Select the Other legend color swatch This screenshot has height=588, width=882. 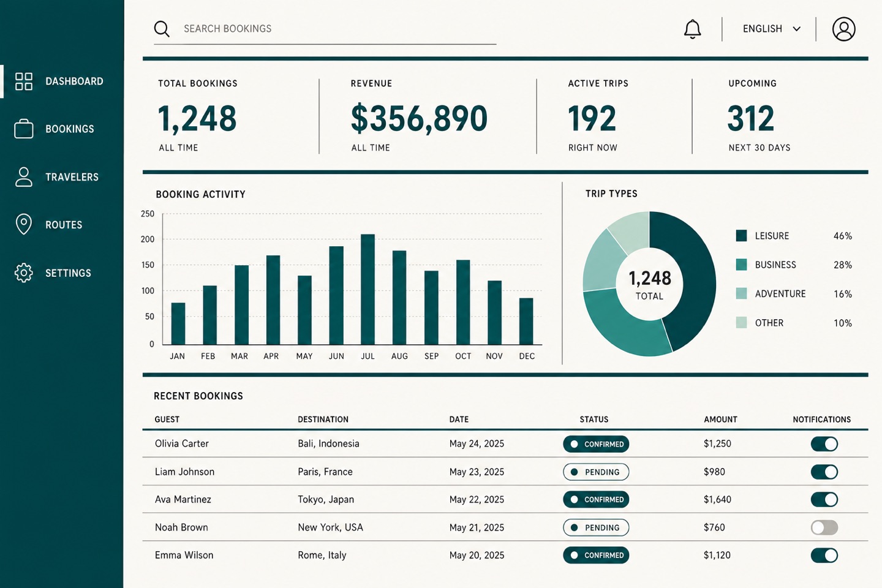tap(741, 323)
